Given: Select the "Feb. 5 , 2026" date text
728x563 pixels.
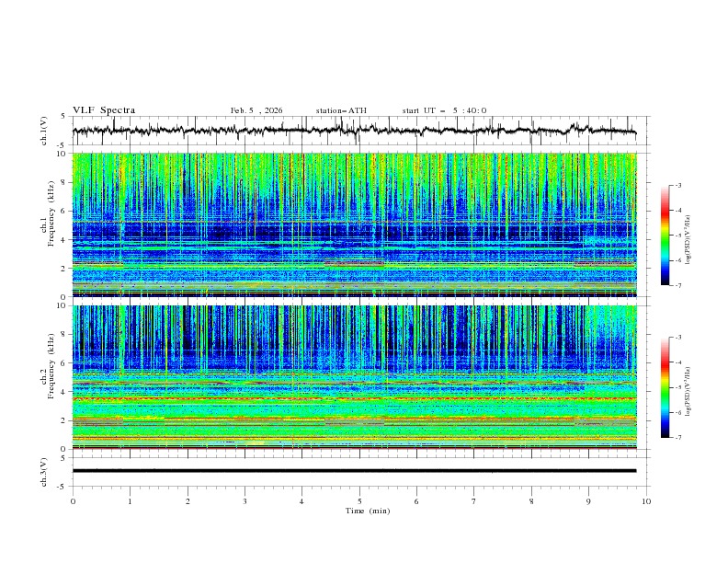Looking at the screenshot, I should pos(256,110).
